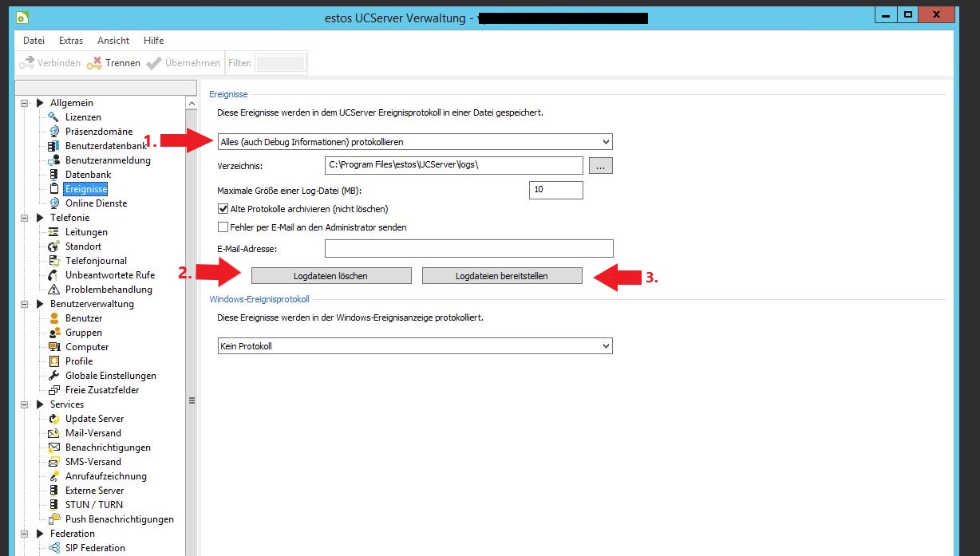
Task: Click the Telefonjournal icon
Action: [53, 261]
